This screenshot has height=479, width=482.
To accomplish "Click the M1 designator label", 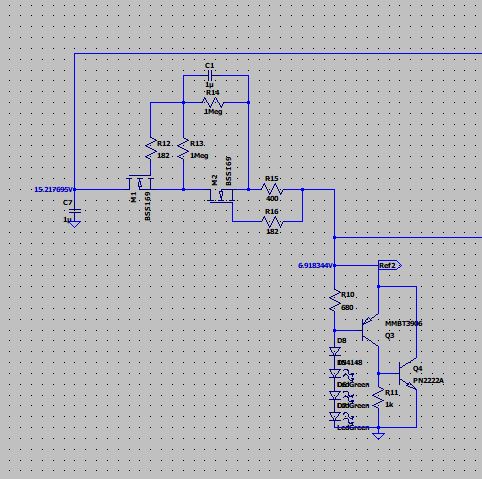I will (x=134, y=197).
